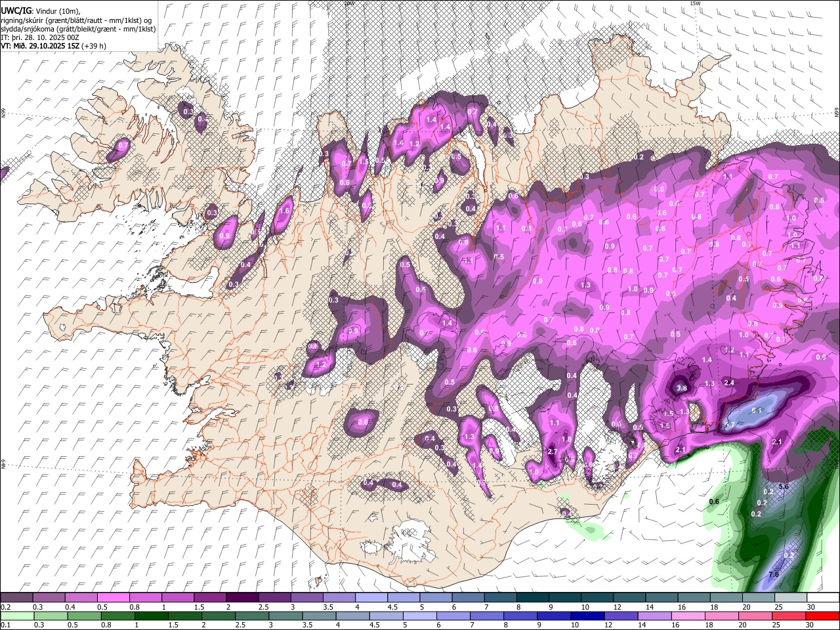Image resolution: width=840 pixels, height=630 pixels.
Task: Click the '6.1' value in the blue area
Action: click(x=757, y=410)
